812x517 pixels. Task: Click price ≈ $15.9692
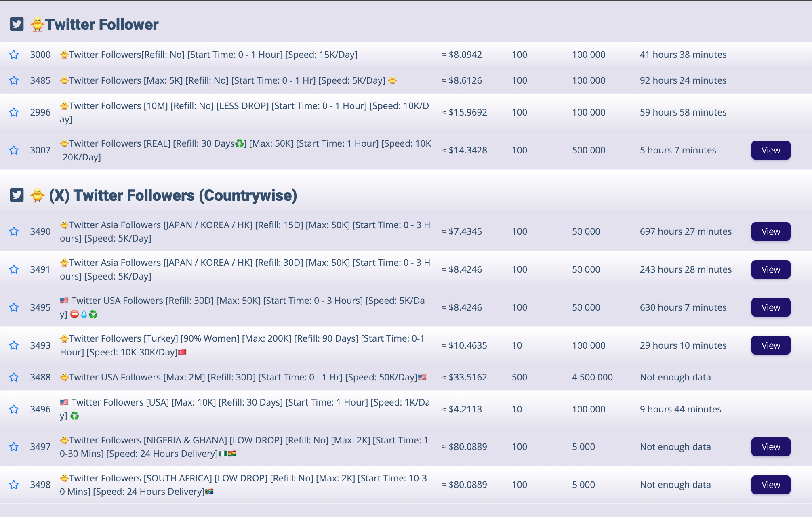click(x=464, y=112)
